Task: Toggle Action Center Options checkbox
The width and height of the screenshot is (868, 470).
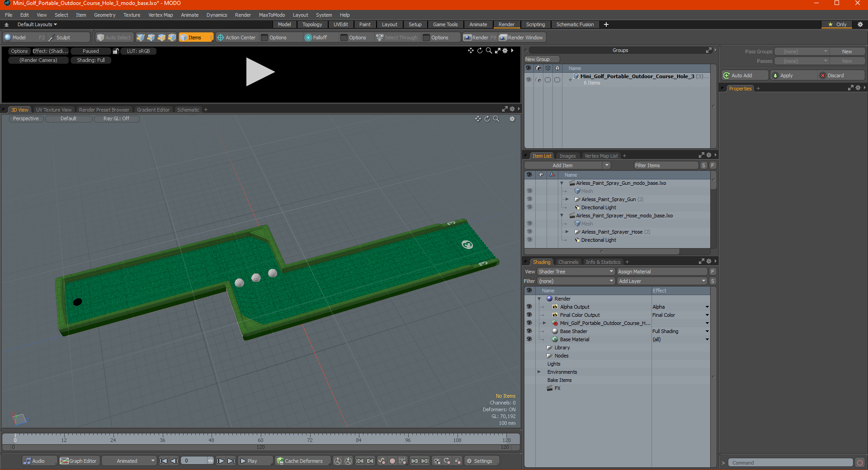Action: coord(265,38)
